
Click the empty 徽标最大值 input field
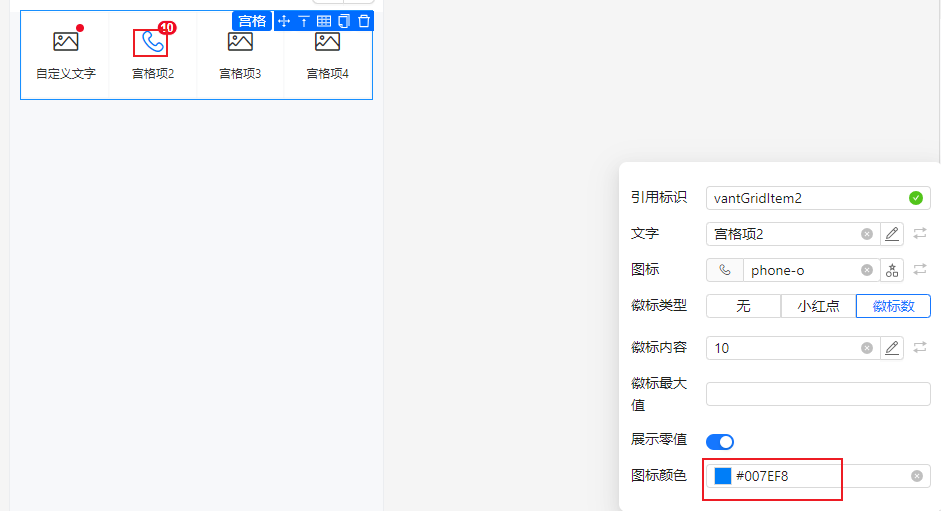coord(818,394)
